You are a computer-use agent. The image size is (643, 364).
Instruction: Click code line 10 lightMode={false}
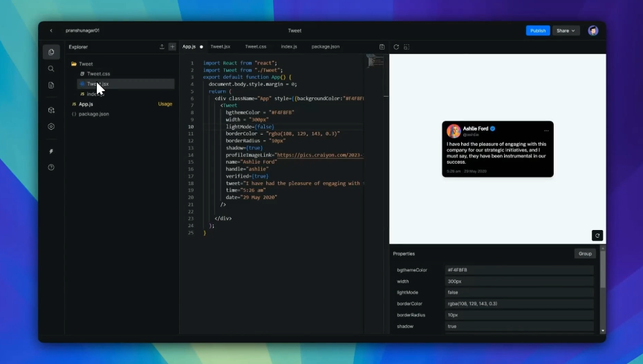(x=250, y=126)
